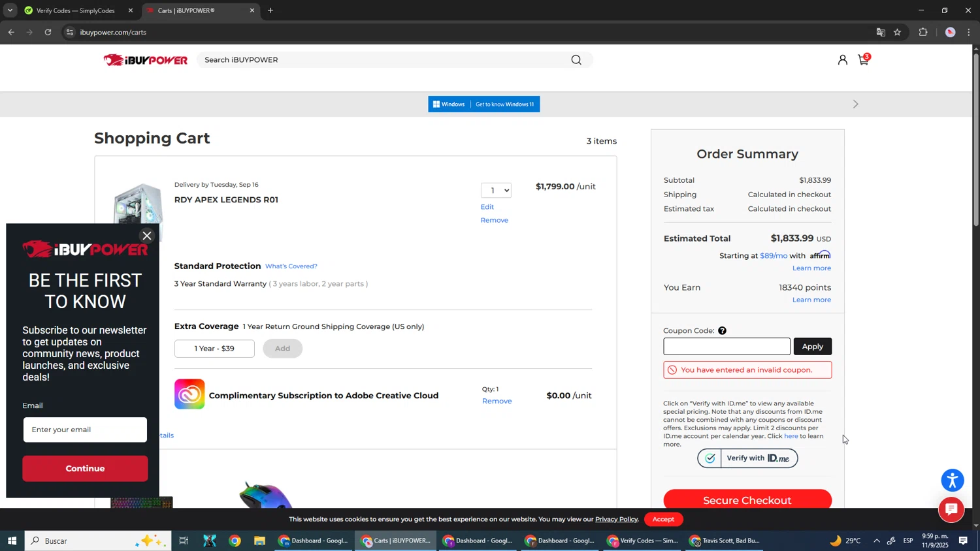Select the 1 Year - $39 coverage option

click(214, 349)
